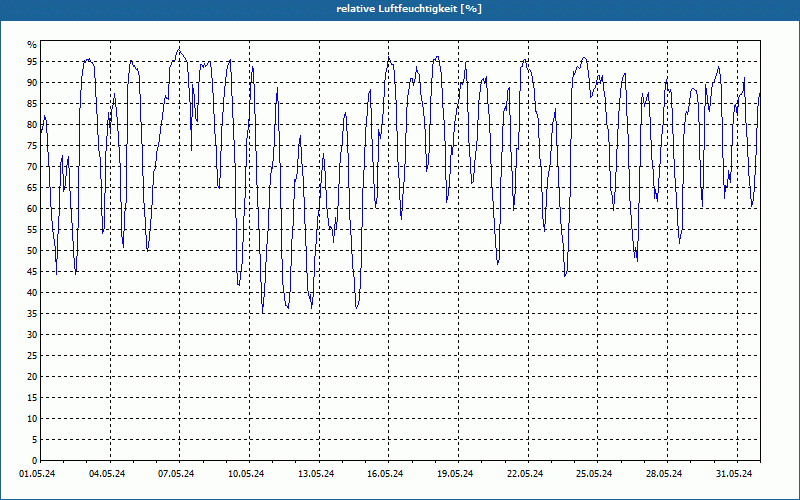
Task: Click the x-axis date '13.05.24'
Action: [x=316, y=474]
